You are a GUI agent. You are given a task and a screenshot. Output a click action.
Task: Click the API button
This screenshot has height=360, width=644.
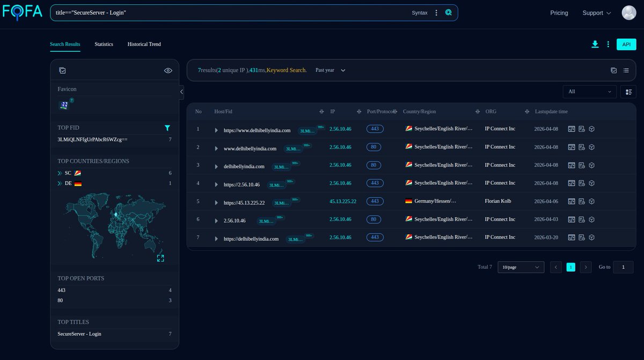pos(626,44)
